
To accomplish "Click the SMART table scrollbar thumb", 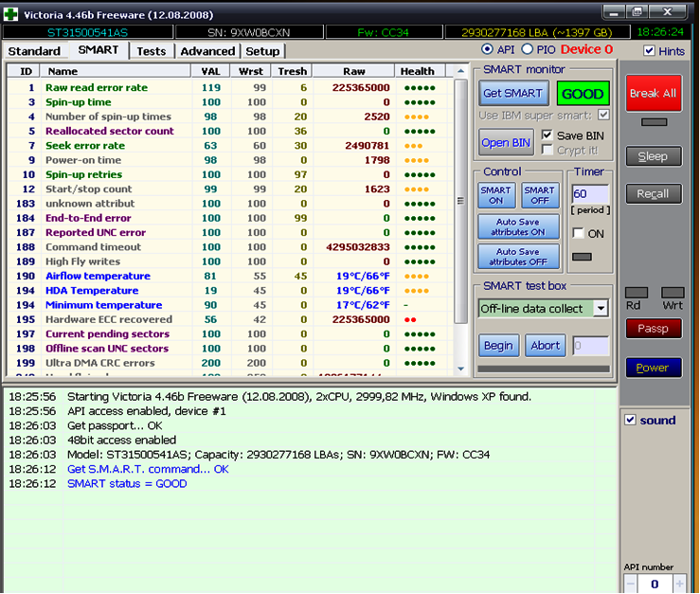I will [460, 201].
